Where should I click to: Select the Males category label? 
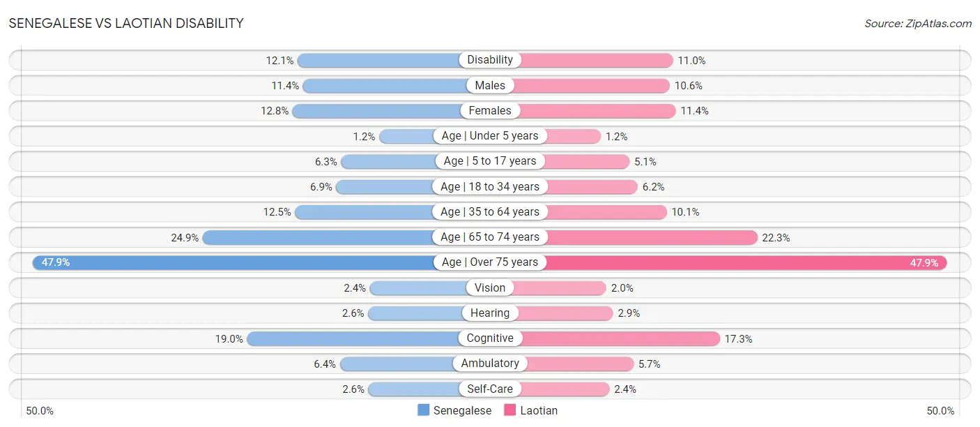(490, 85)
